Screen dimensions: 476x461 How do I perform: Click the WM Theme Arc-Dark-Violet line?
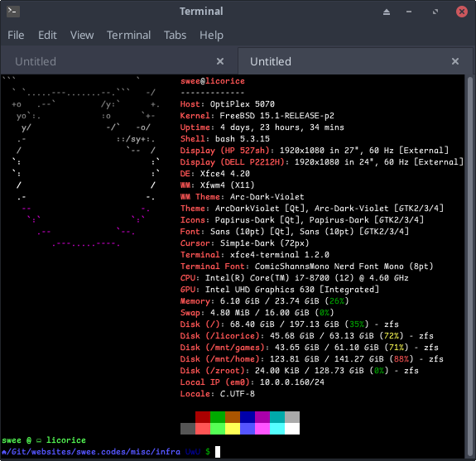(x=242, y=197)
